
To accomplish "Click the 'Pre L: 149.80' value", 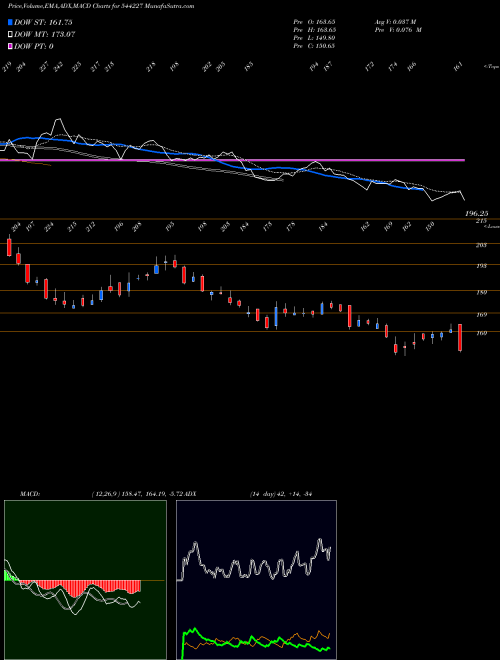I will coord(314,38).
